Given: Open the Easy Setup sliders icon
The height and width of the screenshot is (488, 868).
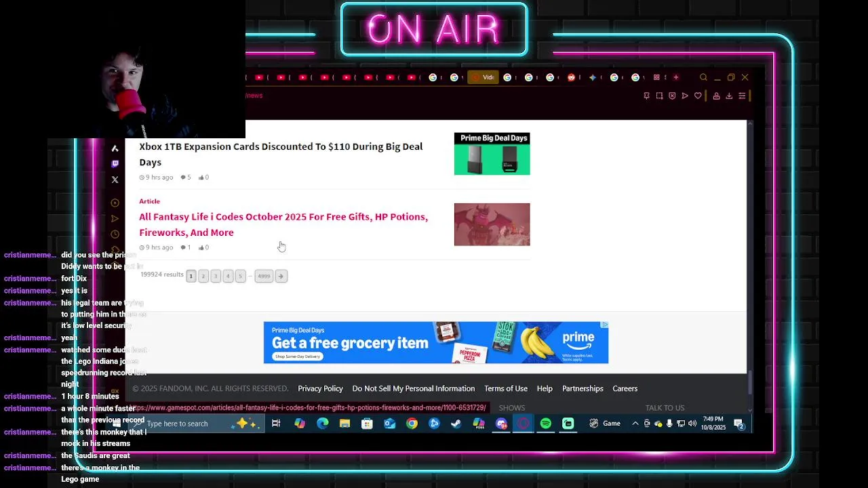Looking at the screenshot, I should (x=742, y=96).
